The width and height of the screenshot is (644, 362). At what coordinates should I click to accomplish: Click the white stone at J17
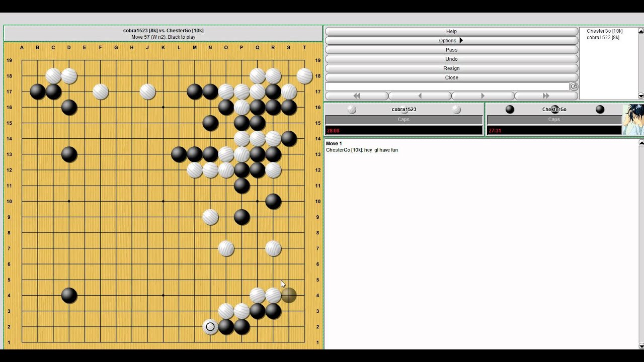click(x=147, y=92)
